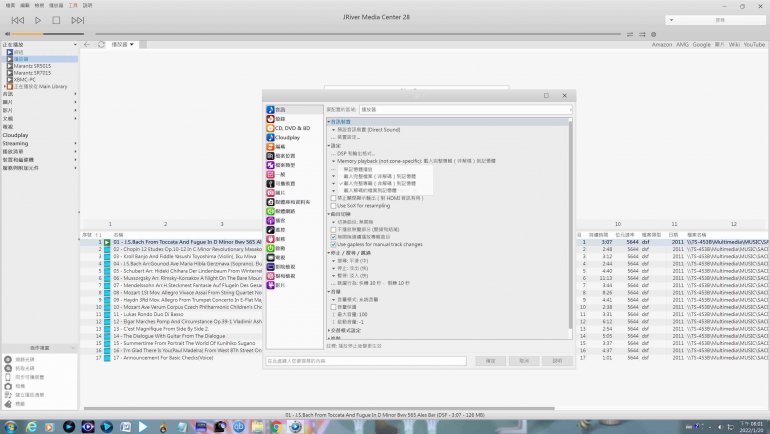Click the Amazon link above the content area

(x=662, y=45)
